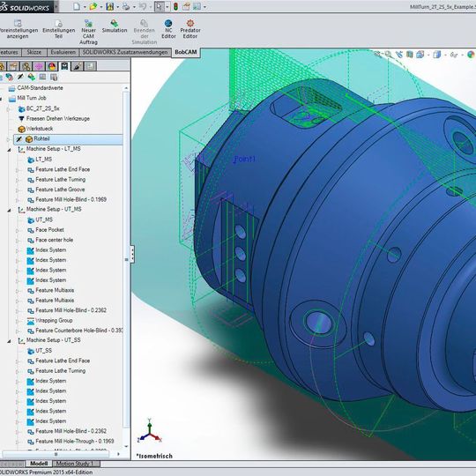Collapse the Machine Setup - UT_MS node
Viewport: 476px width, 476px height.
9,210
